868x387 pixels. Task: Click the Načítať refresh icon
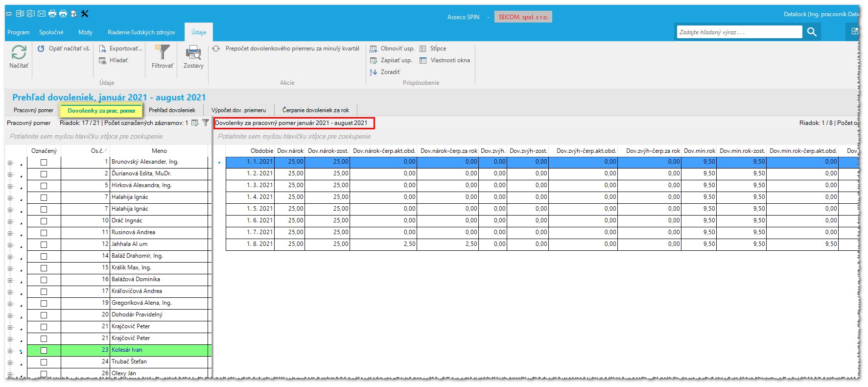pyautogui.click(x=19, y=52)
